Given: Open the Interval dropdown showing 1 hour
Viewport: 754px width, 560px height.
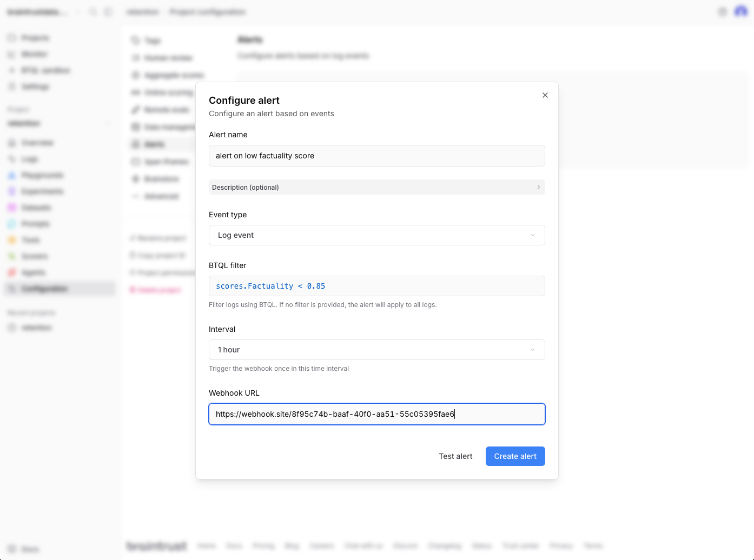Looking at the screenshot, I should click(377, 350).
